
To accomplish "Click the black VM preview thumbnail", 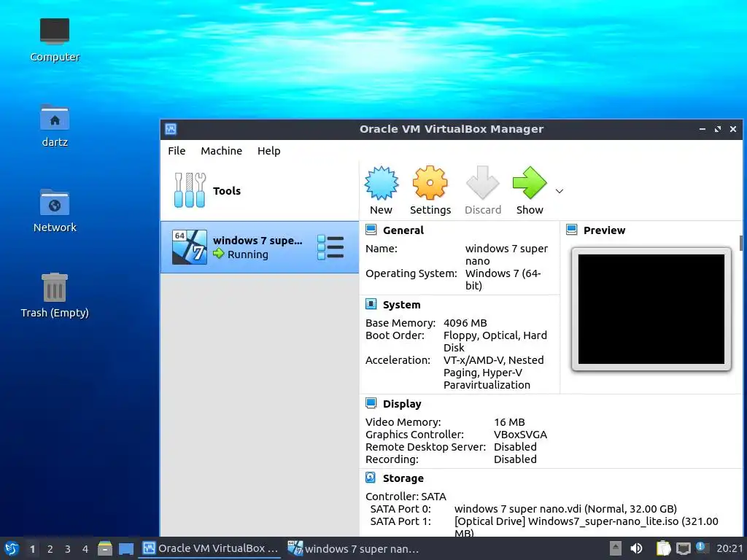I will [x=651, y=309].
